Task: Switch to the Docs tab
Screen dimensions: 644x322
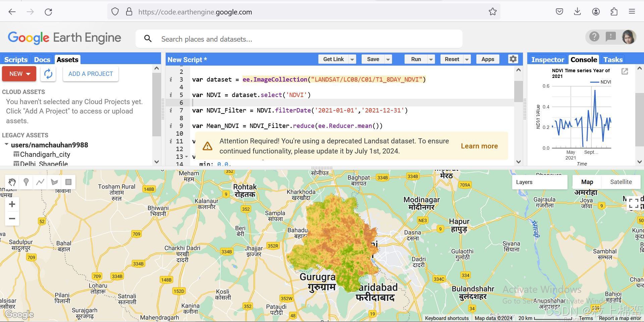Action: pyautogui.click(x=42, y=59)
